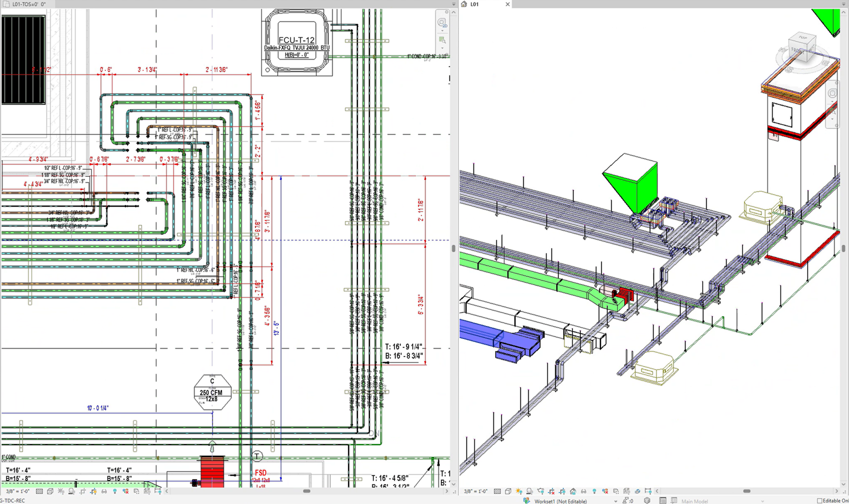Open the Main Model design options dropdown

point(763,501)
